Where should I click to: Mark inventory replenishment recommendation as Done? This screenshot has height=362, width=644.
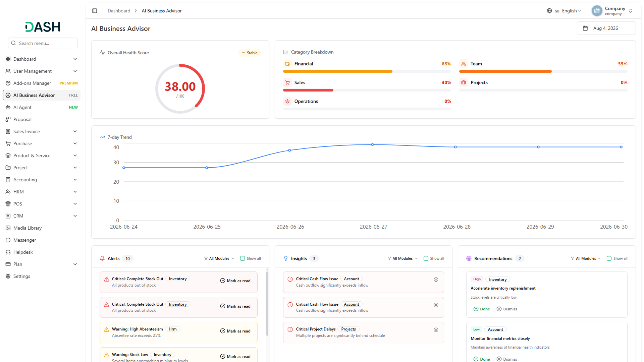(482, 309)
